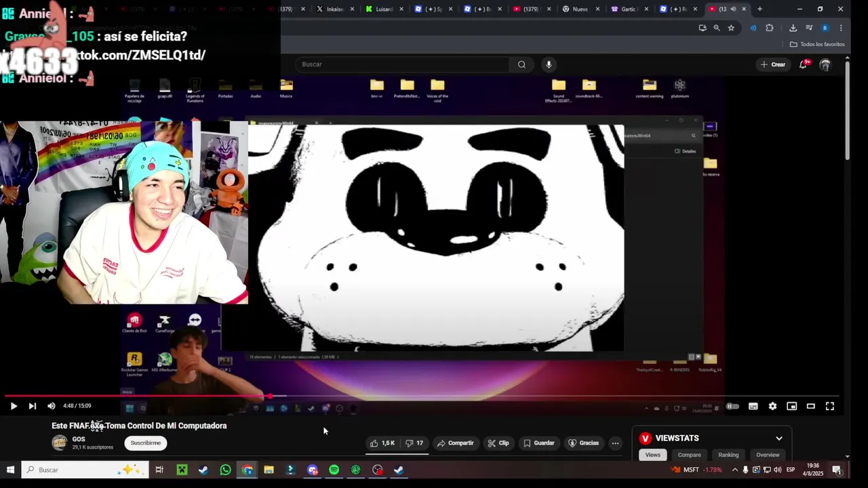
Task: Open Todos los favoritos bookmarks folder
Action: [817, 44]
